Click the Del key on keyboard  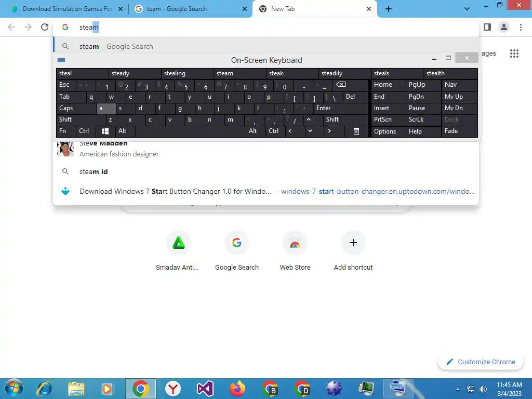pos(355,97)
